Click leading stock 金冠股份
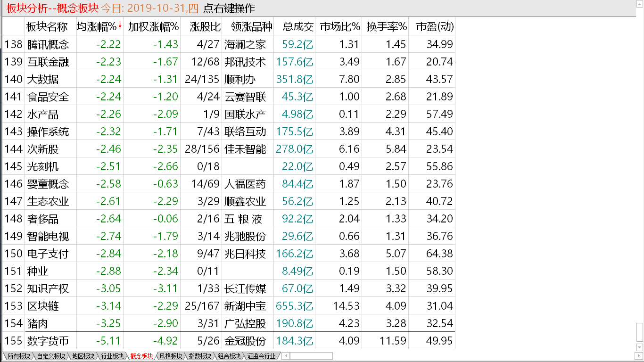 (x=246, y=341)
